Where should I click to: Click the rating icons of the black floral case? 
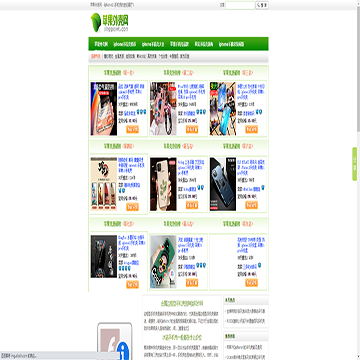(x=124, y=268)
